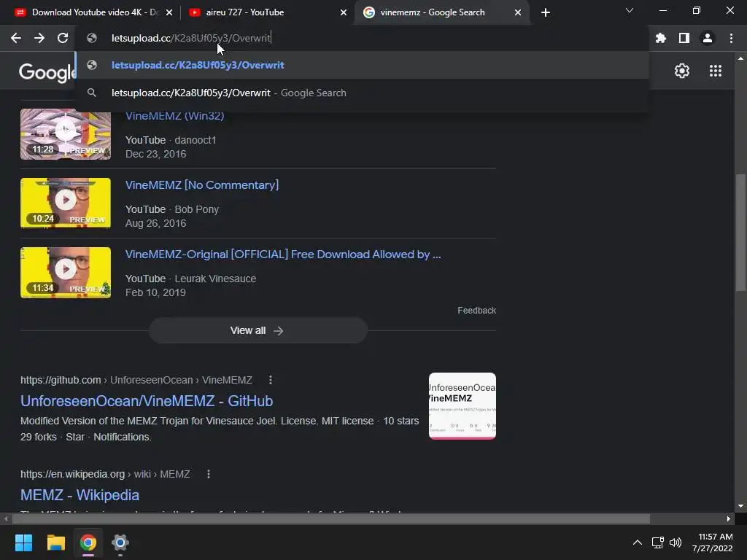Open Chrome extensions puzzle icon

[660, 38]
